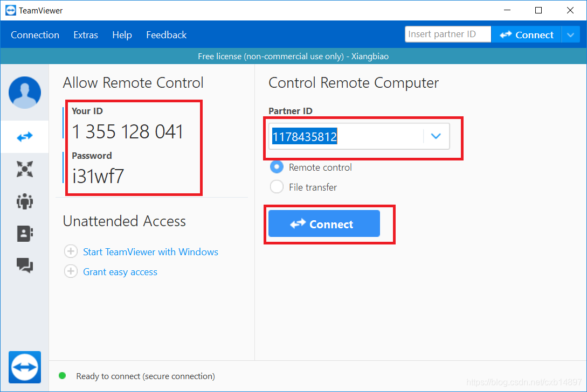Click the TeamViewer logo at bottom left
The width and height of the screenshot is (587, 392).
click(25, 367)
